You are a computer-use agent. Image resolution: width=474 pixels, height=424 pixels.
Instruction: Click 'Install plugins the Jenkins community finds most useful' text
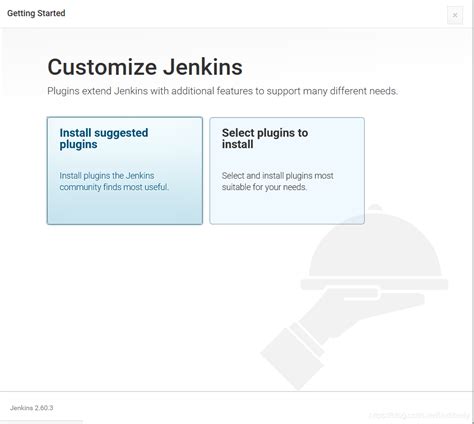point(114,181)
